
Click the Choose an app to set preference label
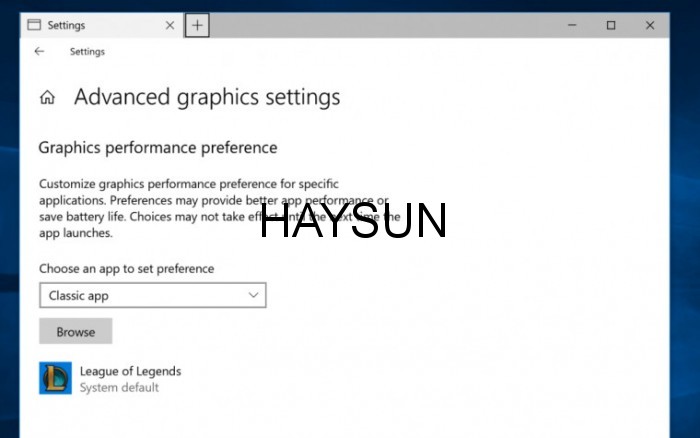pos(126,268)
